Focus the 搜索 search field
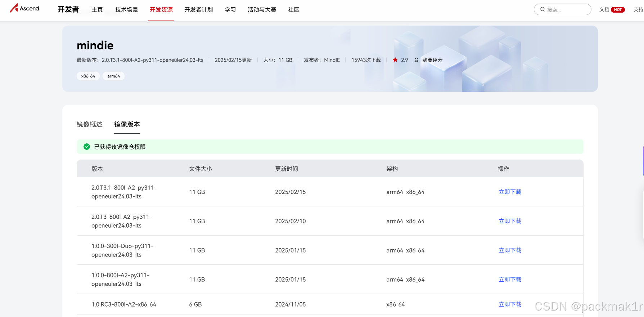The image size is (644, 317). pyautogui.click(x=563, y=9)
